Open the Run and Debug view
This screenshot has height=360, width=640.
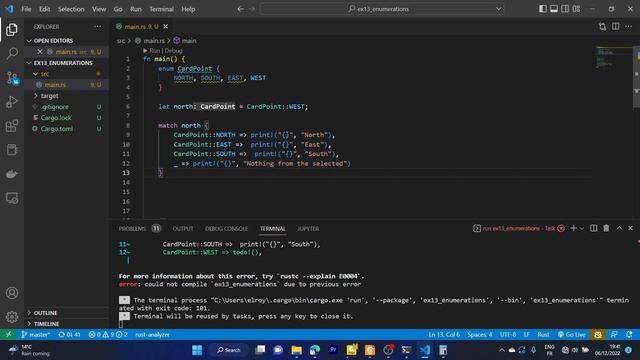(12, 102)
